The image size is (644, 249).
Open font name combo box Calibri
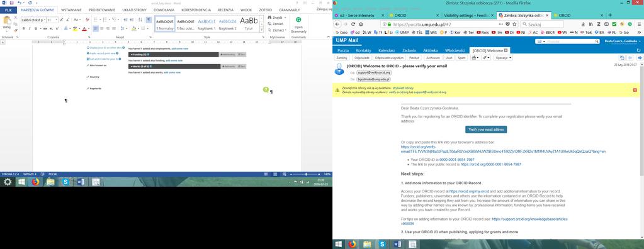[x=33, y=19]
